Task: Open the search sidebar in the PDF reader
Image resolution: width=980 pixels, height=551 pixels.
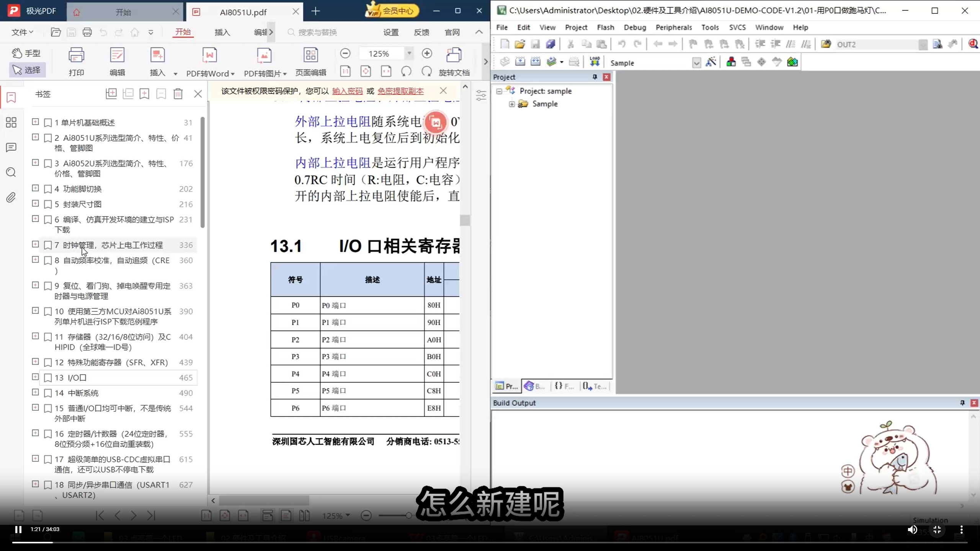Action: click(10, 173)
